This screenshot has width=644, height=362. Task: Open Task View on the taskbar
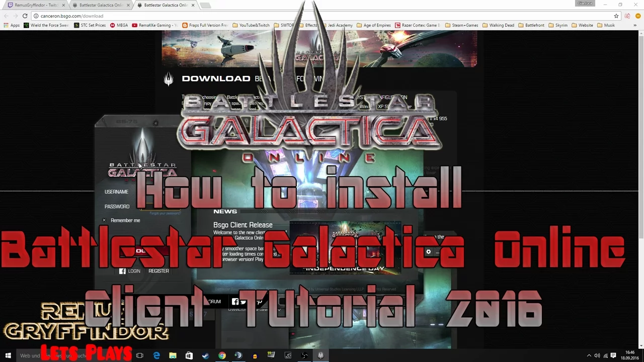coord(140,356)
